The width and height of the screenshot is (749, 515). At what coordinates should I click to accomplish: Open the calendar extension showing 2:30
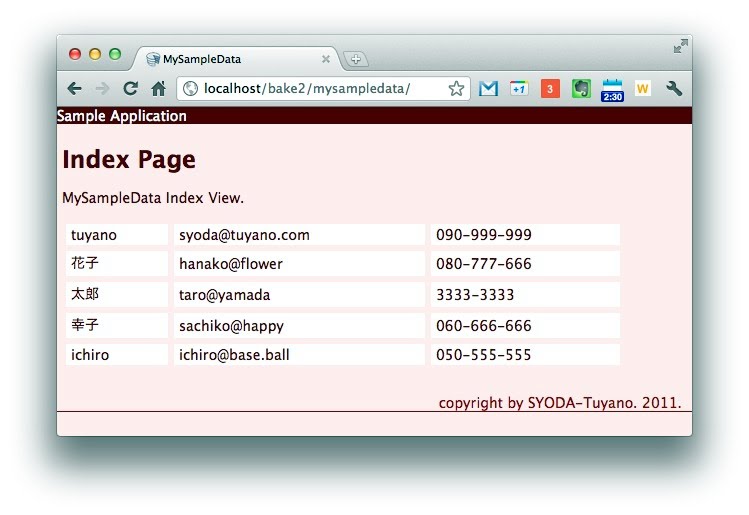(612, 90)
